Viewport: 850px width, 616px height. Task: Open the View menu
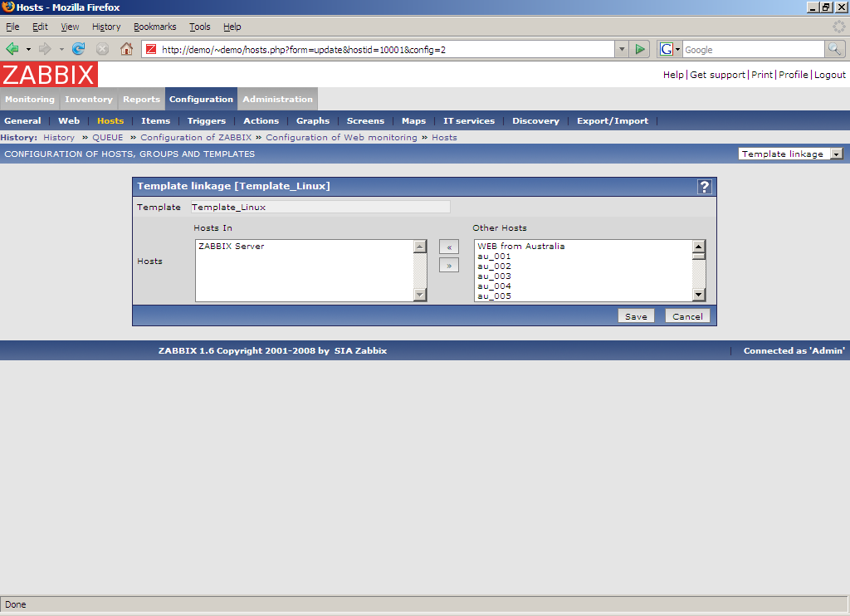pyautogui.click(x=70, y=27)
